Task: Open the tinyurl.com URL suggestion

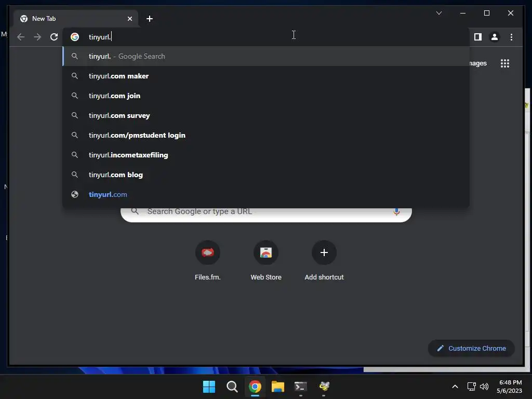Action: (266, 194)
